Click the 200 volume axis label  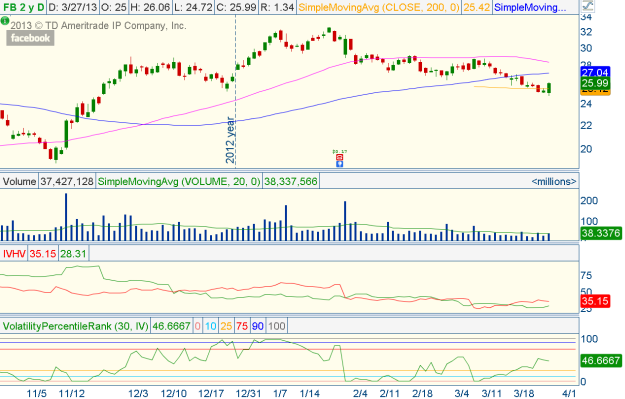point(589,200)
